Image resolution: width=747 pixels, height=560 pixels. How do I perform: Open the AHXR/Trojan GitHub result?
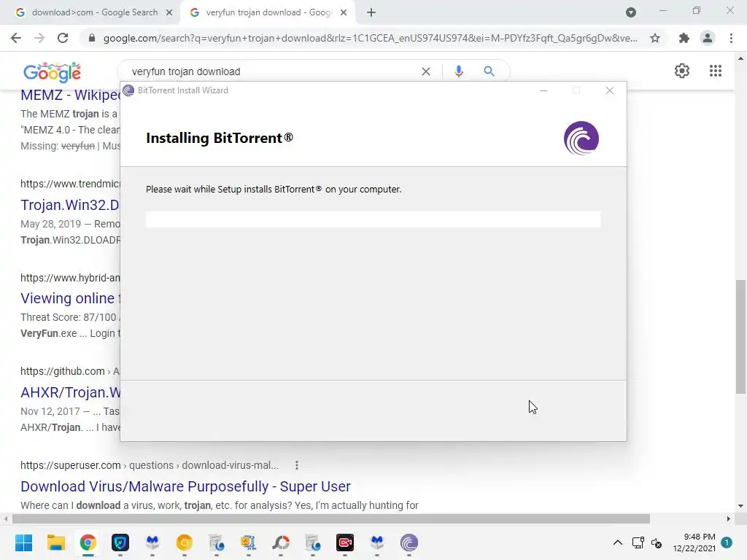coord(71,392)
